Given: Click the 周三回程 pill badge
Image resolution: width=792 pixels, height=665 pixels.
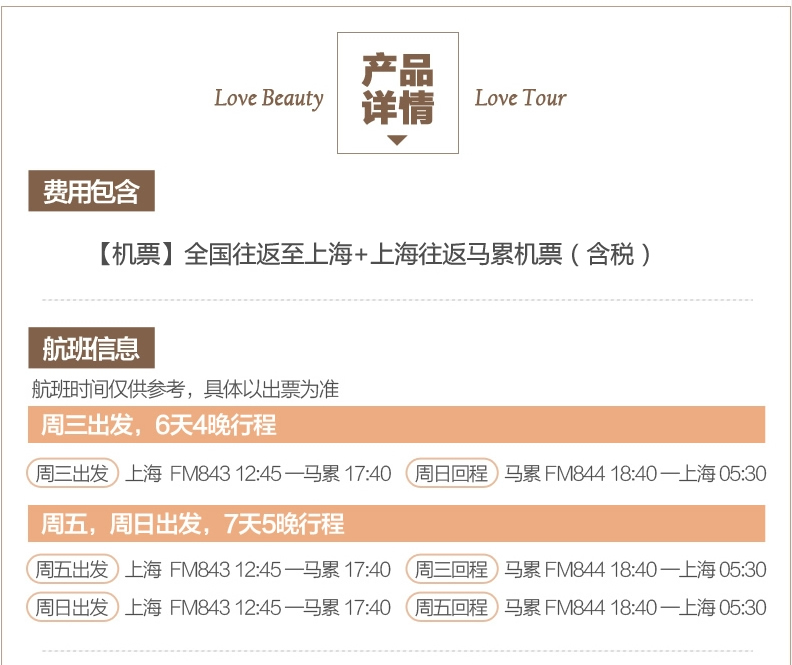Looking at the screenshot, I should pyautogui.click(x=452, y=569).
